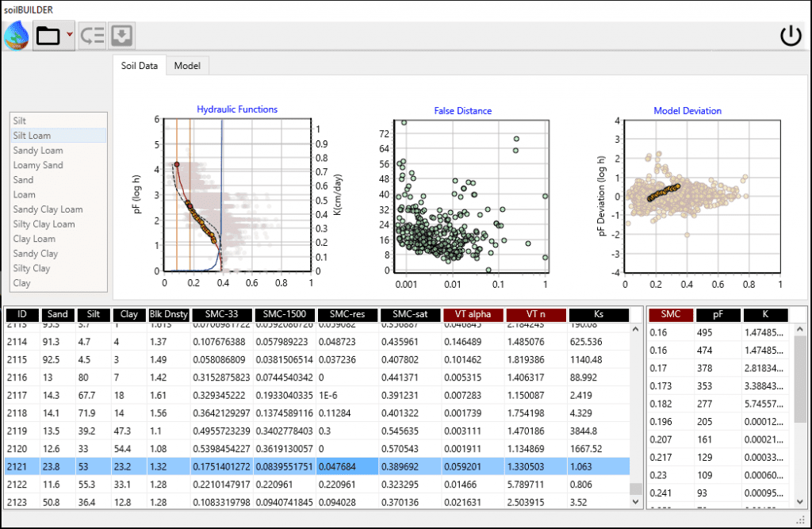Select the last Clay entry in texture list

click(x=58, y=283)
